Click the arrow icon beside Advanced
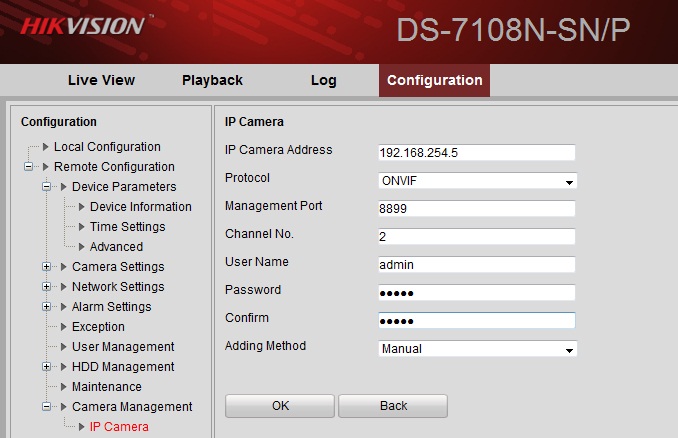678x438 pixels. 81,246
